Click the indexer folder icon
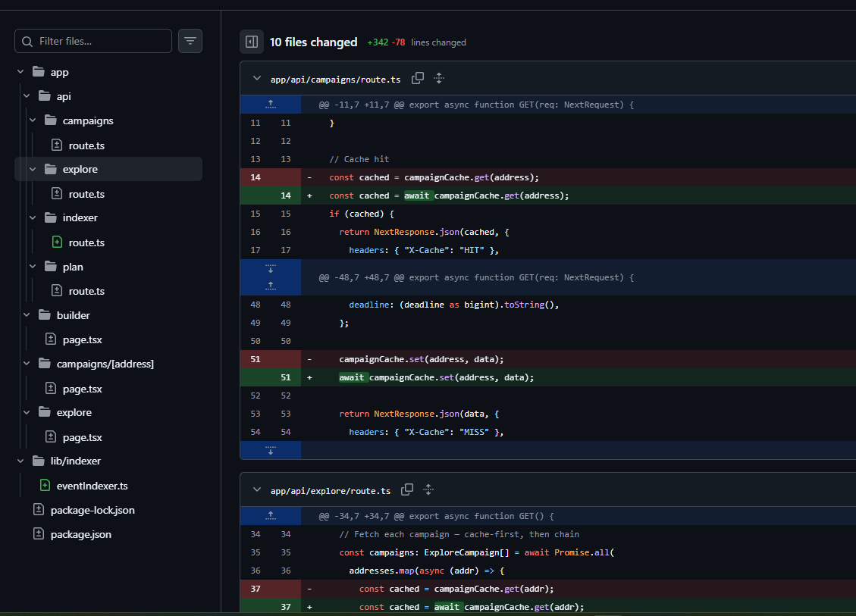The image size is (856, 616). (x=50, y=217)
